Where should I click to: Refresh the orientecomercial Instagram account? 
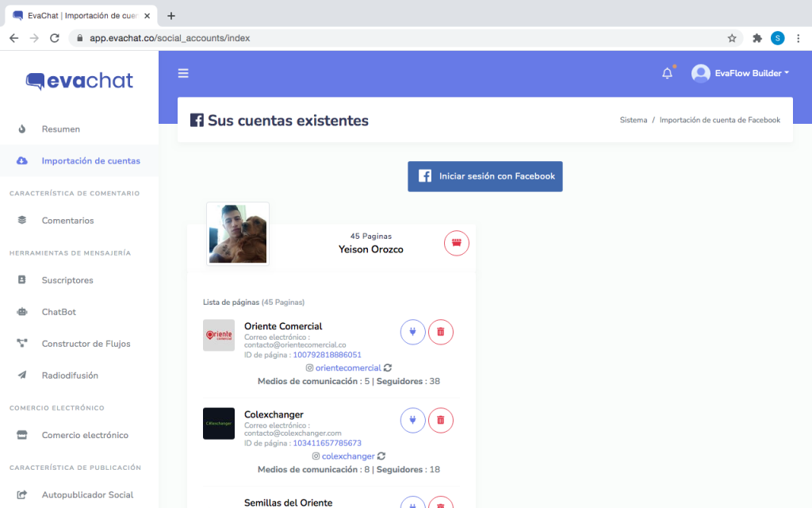tap(388, 368)
